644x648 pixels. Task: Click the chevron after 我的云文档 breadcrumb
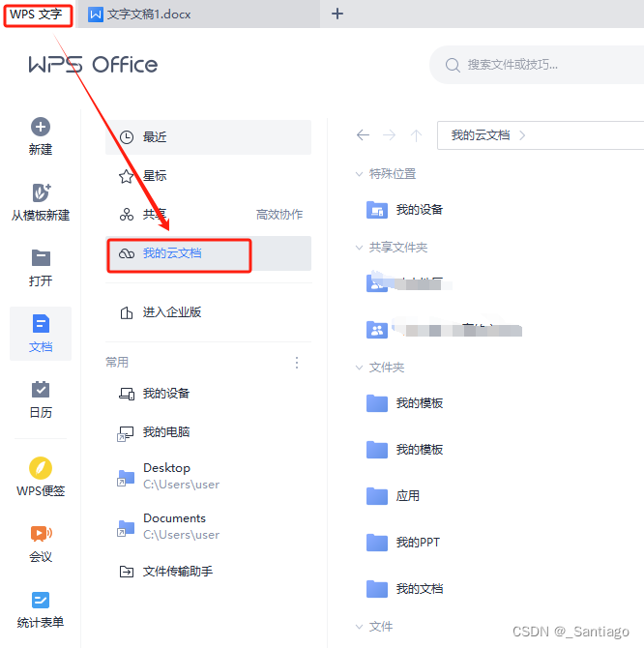tap(522, 135)
